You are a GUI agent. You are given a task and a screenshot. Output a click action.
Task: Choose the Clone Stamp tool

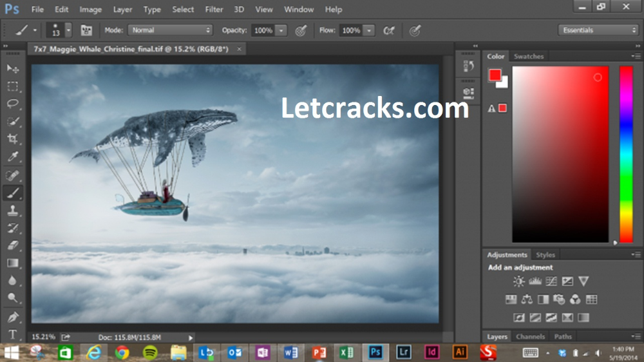pos(12,210)
